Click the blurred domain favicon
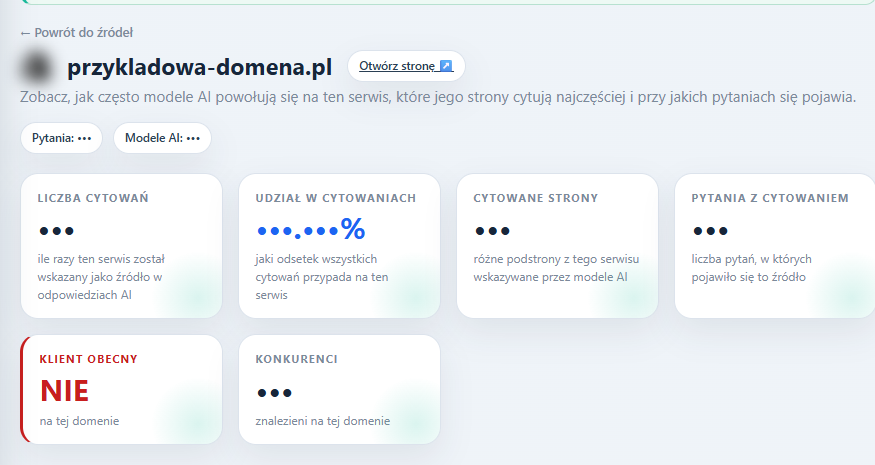The height and width of the screenshot is (465, 875). [37, 67]
